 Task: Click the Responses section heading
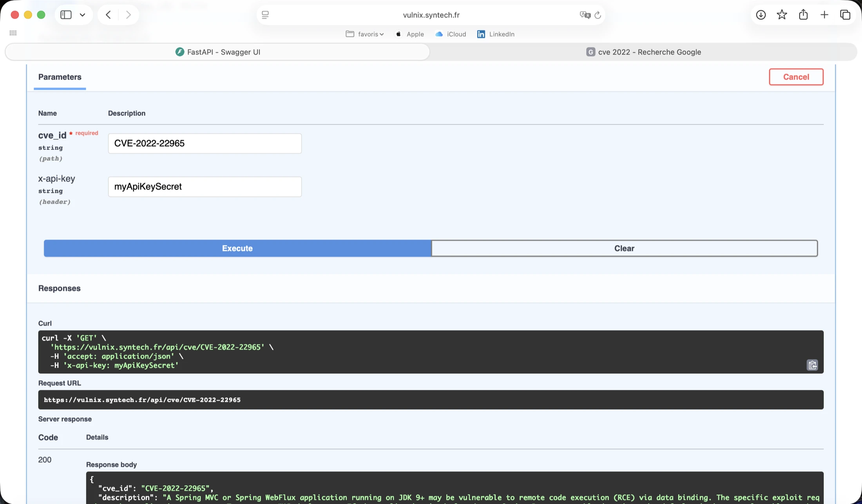[60, 288]
